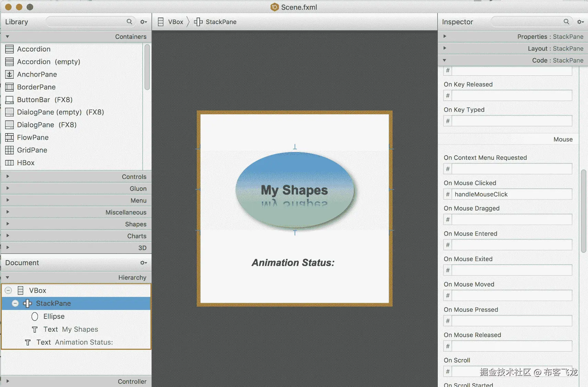
Task: Collapse the StackPane node in Hierarchy
Action: point(15,303)
